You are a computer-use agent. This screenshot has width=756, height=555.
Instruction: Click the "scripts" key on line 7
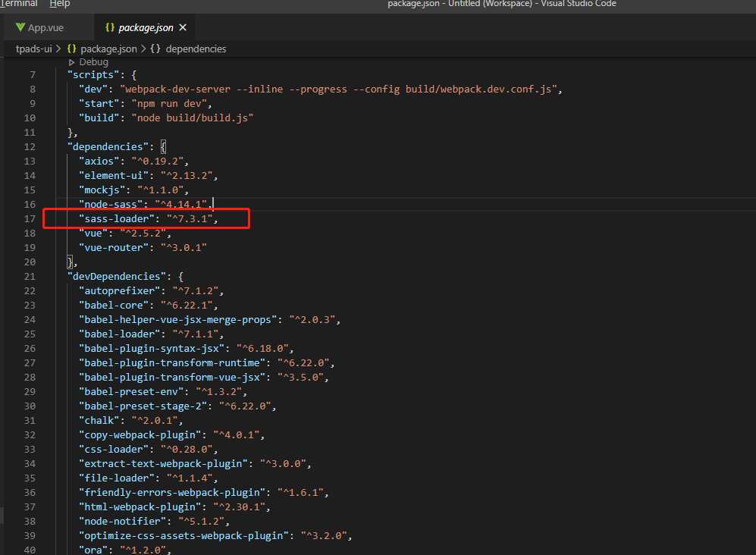[93, 75]
